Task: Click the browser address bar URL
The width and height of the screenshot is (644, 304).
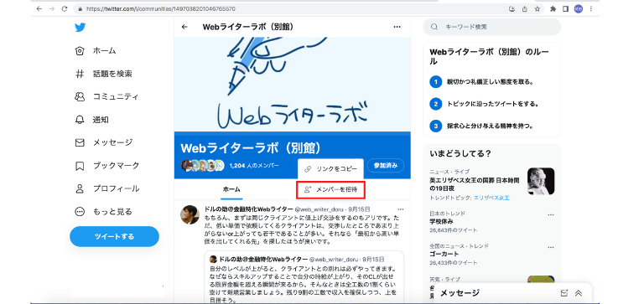Action: point(161,8)
